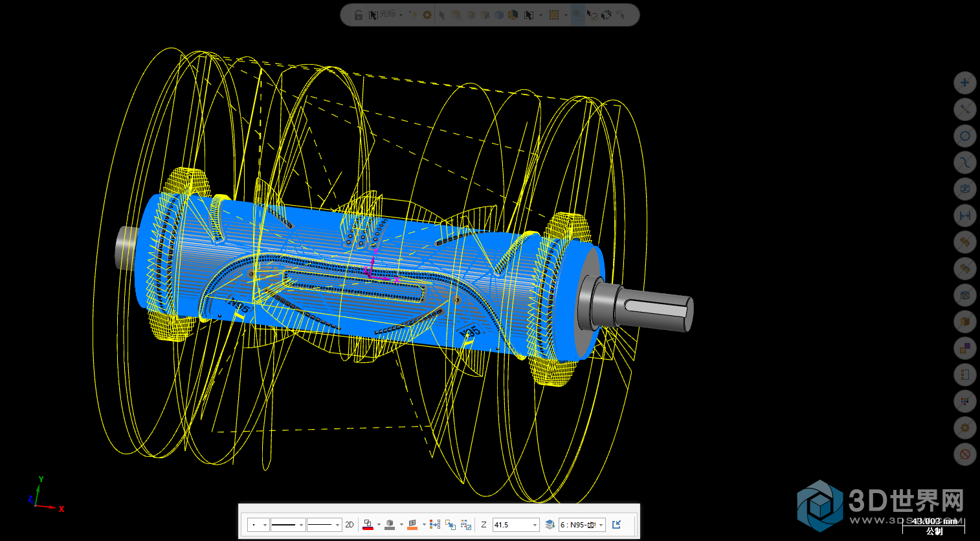Screen dimensions: 980x541
Task: Toggle the points quick mask plus icon
Action: click(x=964, y=83)
